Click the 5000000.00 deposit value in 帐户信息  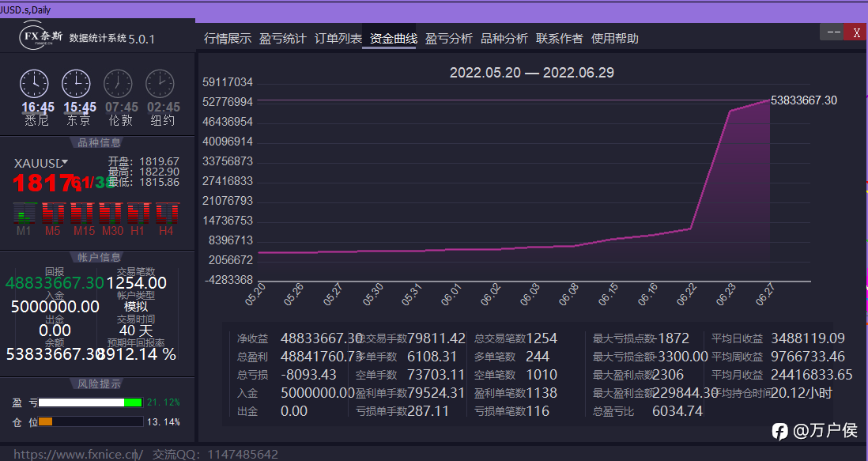(55, 307)
